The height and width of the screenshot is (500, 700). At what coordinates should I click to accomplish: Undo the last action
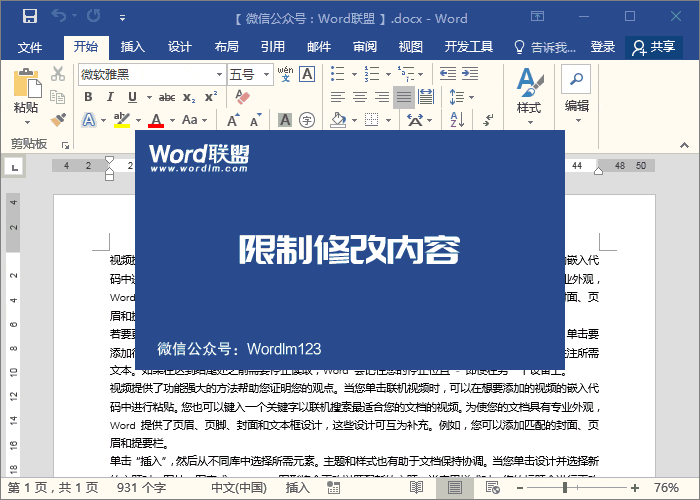click(58, 17)
